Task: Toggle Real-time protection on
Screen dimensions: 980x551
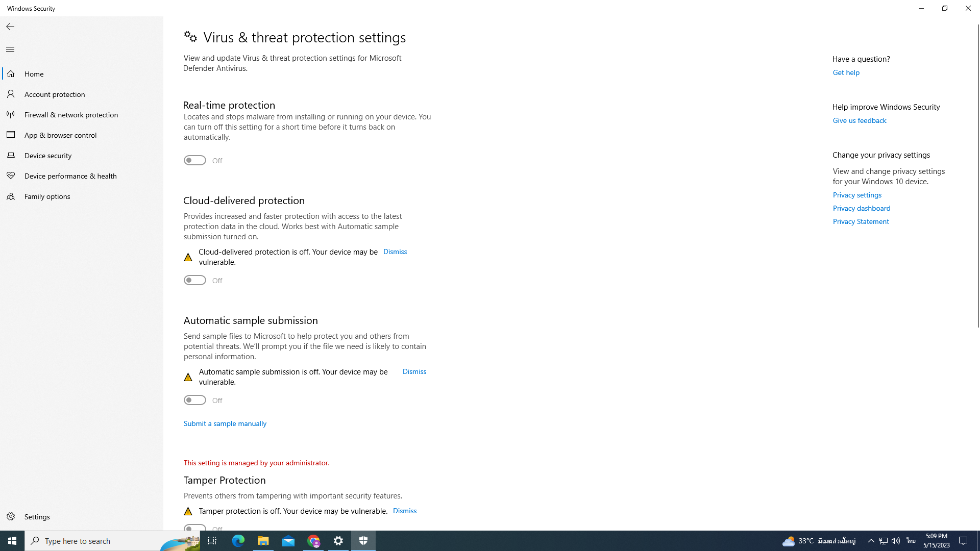Action: [194, 160]
